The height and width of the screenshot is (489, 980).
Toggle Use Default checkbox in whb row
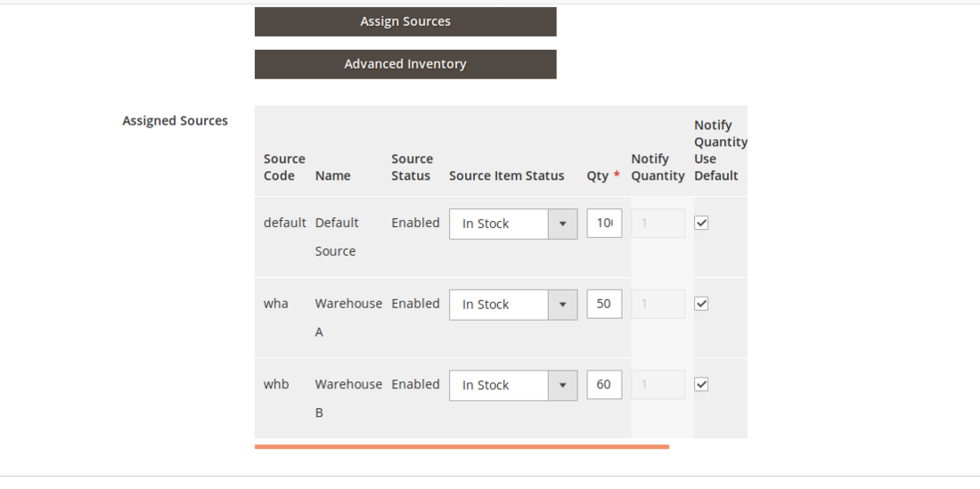pos(701,385)
